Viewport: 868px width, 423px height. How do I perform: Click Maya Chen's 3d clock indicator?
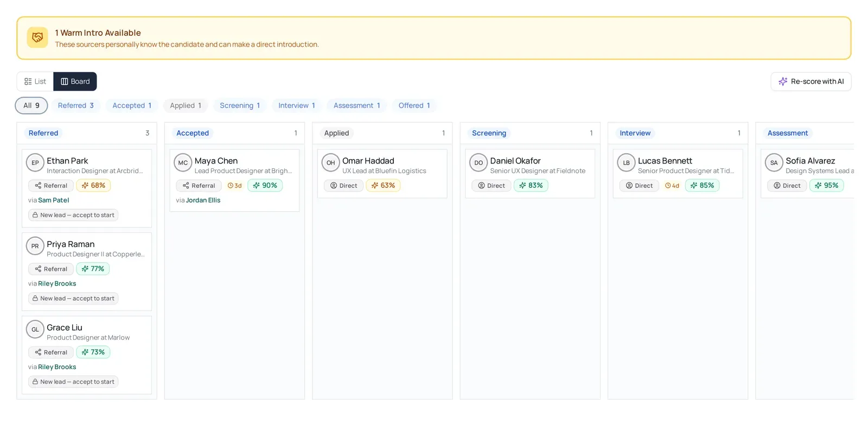coord(234,186)
